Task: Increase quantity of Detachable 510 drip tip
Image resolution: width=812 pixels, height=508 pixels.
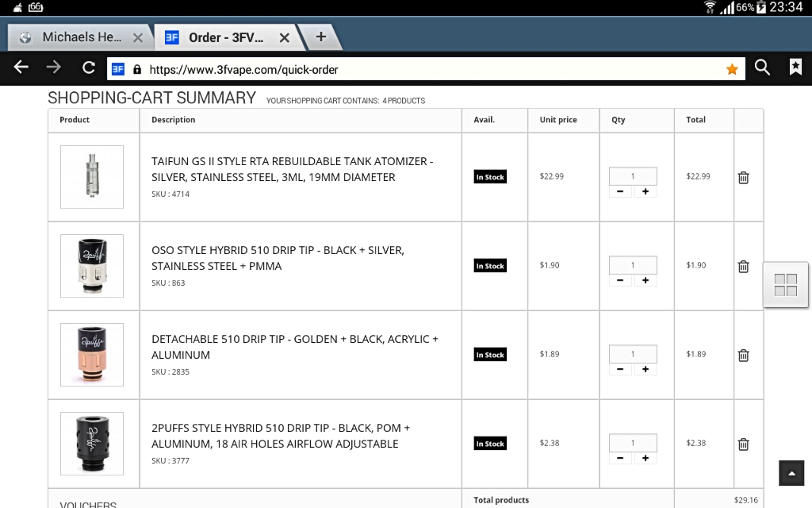Action: pyautogui.click(x=645, y=369)
